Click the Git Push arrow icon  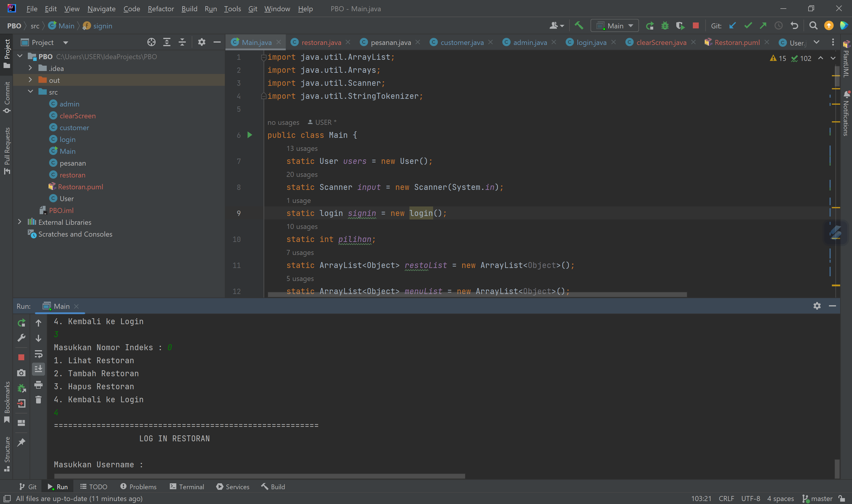coord(763,26)
